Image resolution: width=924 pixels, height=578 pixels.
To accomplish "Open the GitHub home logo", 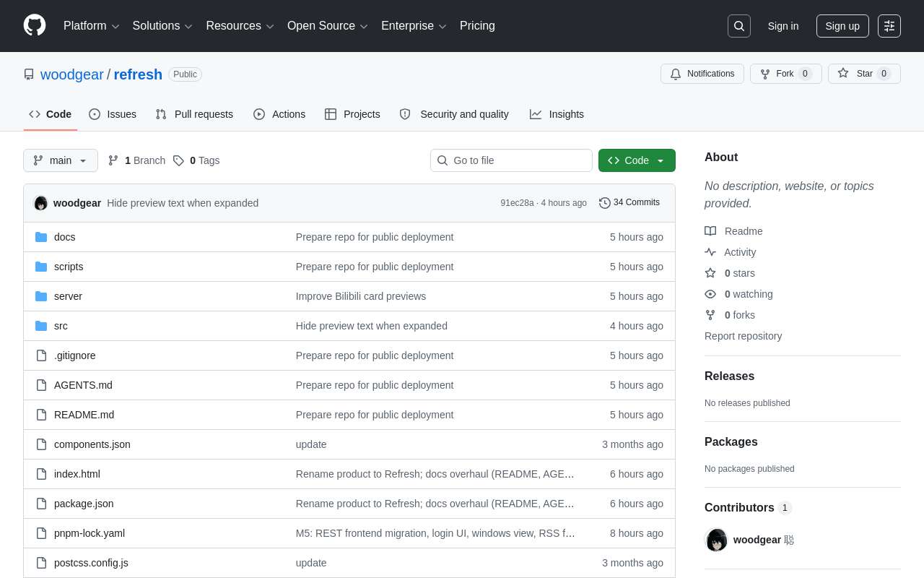I will 35,25.
